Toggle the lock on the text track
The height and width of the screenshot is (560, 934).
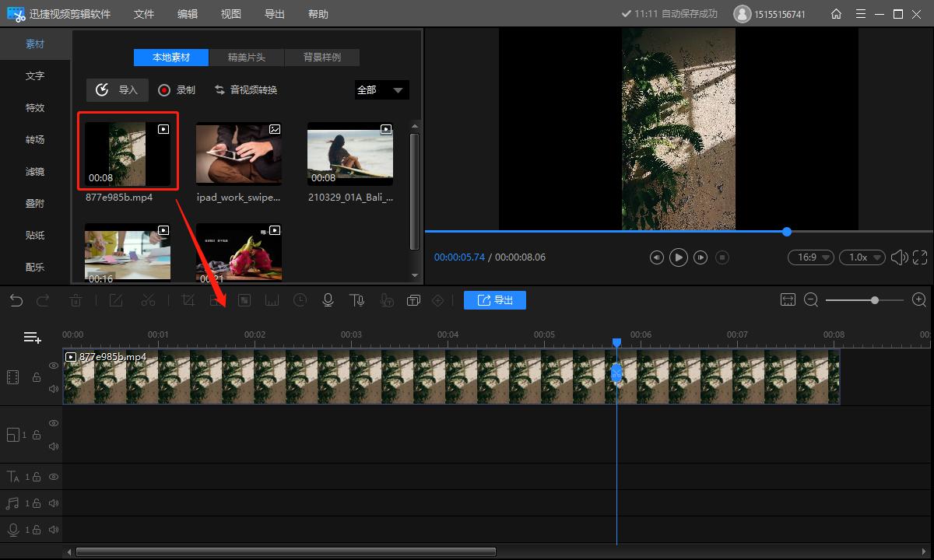[36, 477]
